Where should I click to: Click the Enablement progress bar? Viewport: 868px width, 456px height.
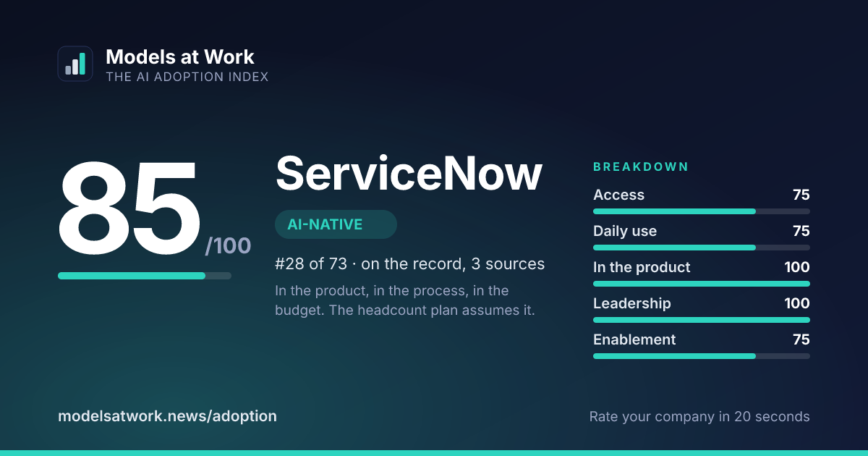click(702, 356)
